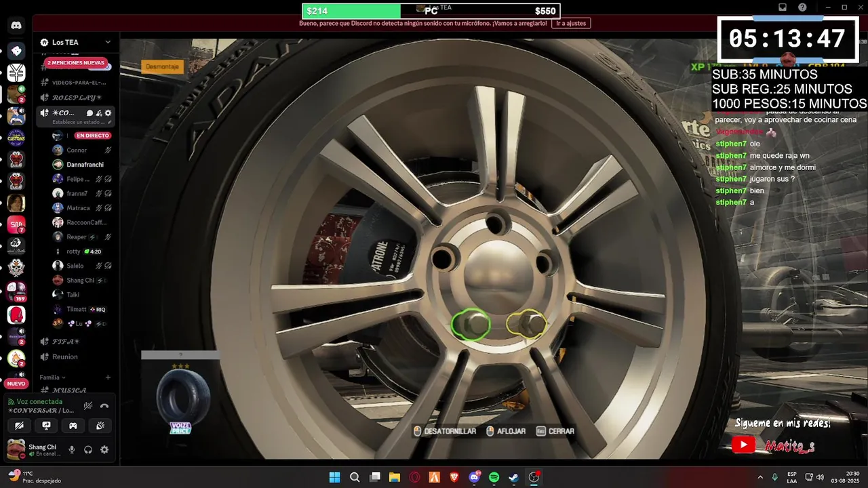Select user Dannafranchi in voice channel
This screenshot has height=488, width=868.
[85, 165]
